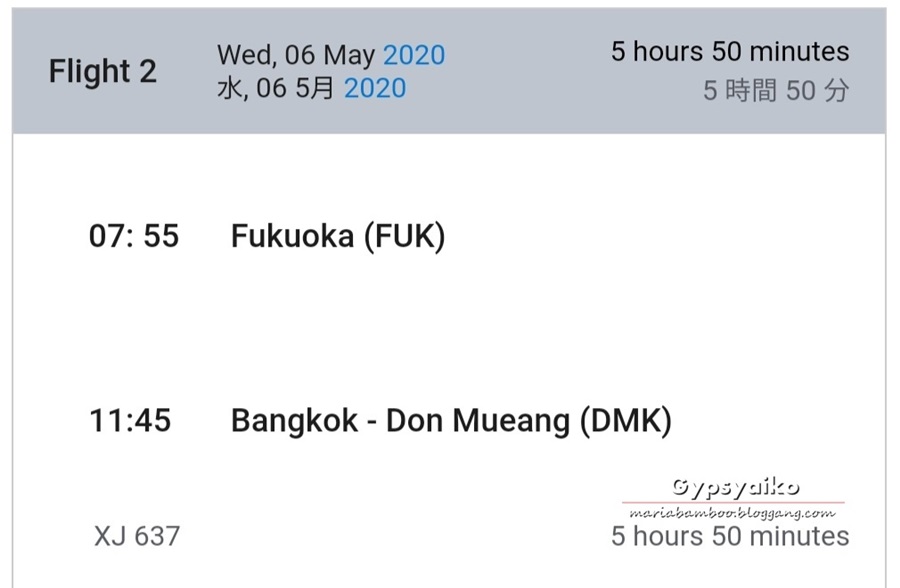The image size is (900, 588).
Task: Open the mariabamboo.bloggang.com watermark link
Action: coord(732,513)
